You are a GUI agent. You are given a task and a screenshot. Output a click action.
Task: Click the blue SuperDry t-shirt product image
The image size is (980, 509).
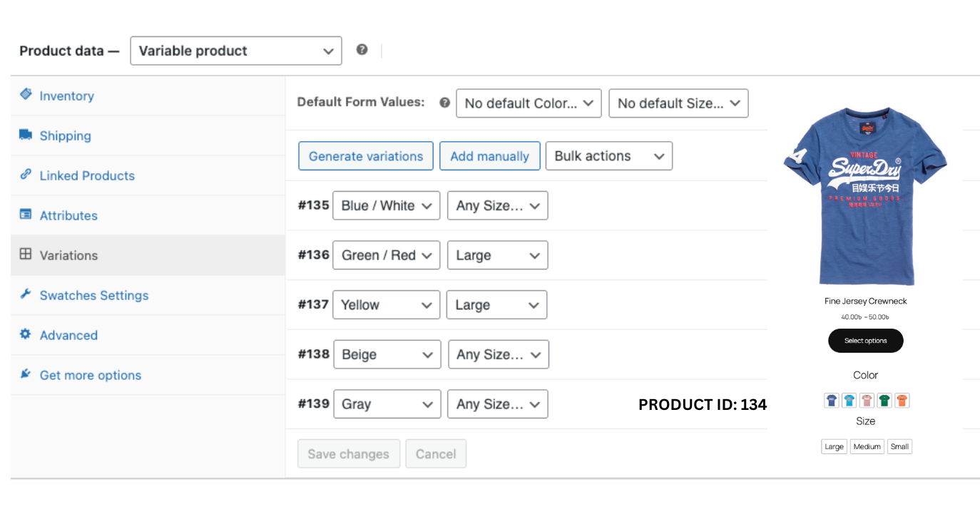click(x=864, y=196)
